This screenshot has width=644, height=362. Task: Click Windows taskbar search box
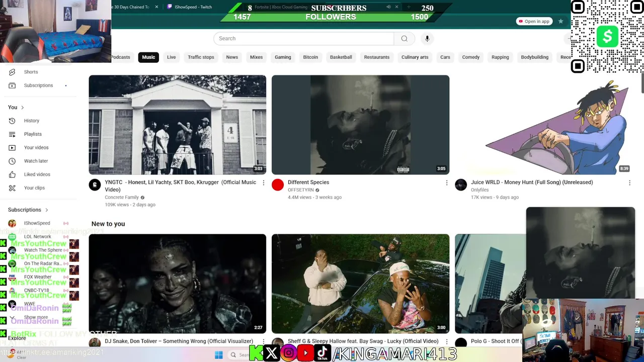coord(240,355)
